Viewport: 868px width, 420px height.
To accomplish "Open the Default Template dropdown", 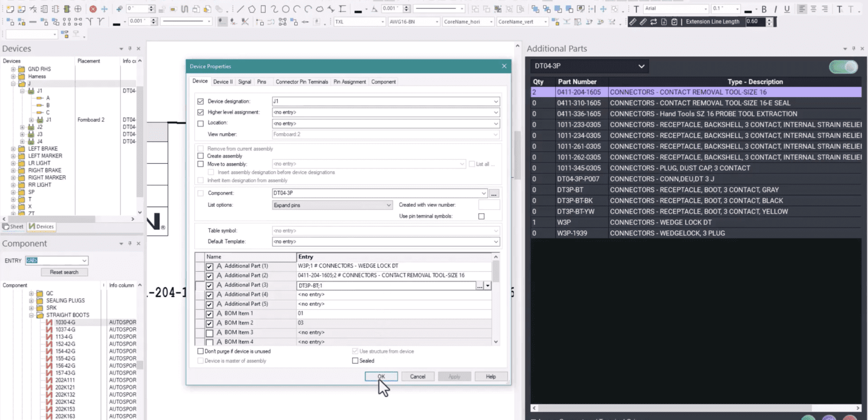I will pyautogui.click(x=496, y=242).
